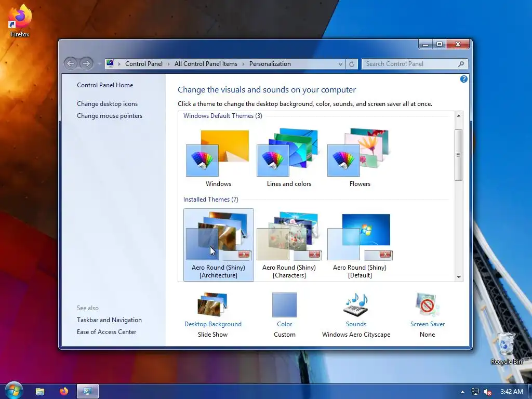This screenshot has width=532, height=399.
Task: Click the Screen Saver link text
Action: coord(428,324)
